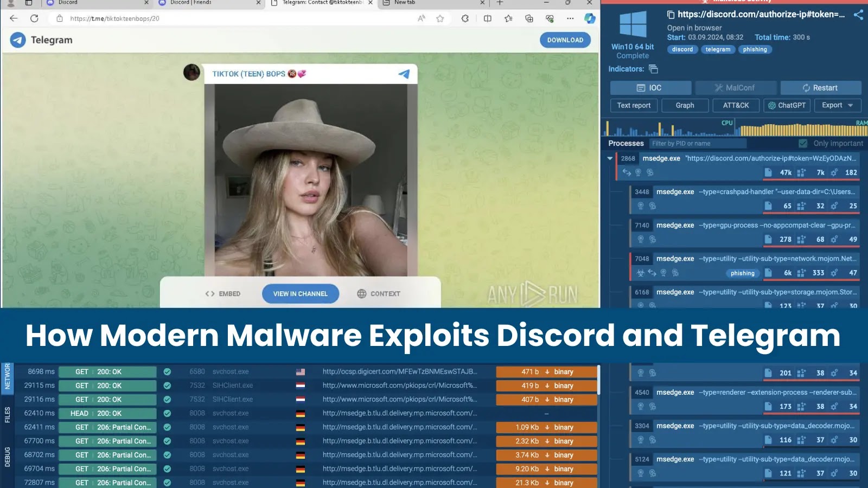
Task: Close the Discord Friends browser tab
Action: 259,3
